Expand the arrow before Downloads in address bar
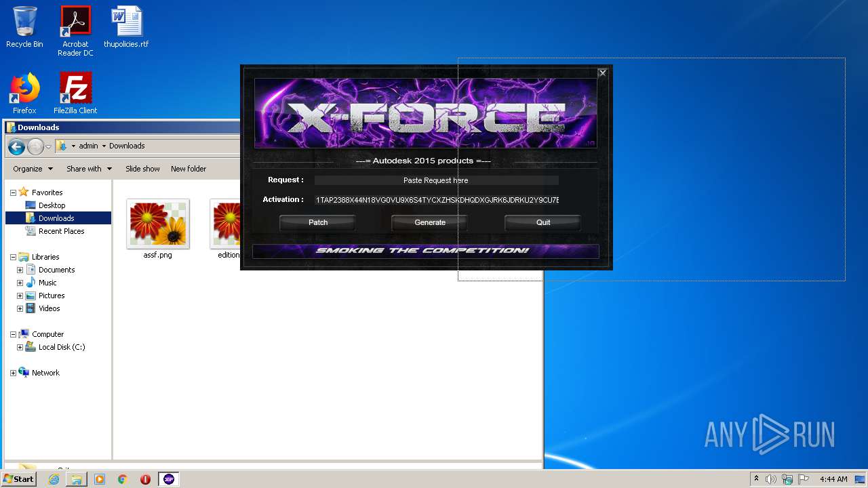The height and width of the screenshot is (488, 868). [x=104, y=146]
